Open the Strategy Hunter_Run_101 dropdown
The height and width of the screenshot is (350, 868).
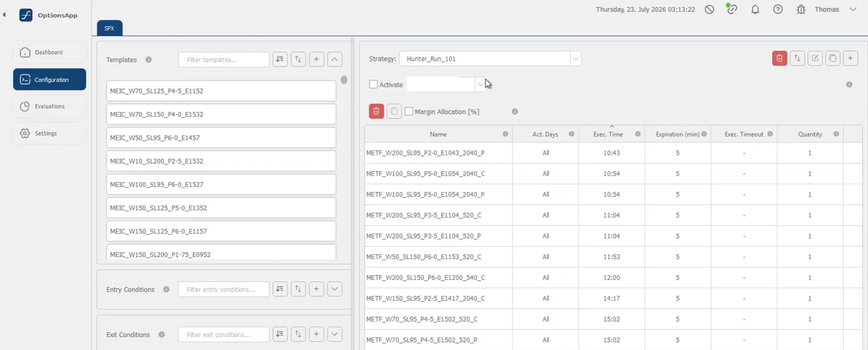(490, 59)
